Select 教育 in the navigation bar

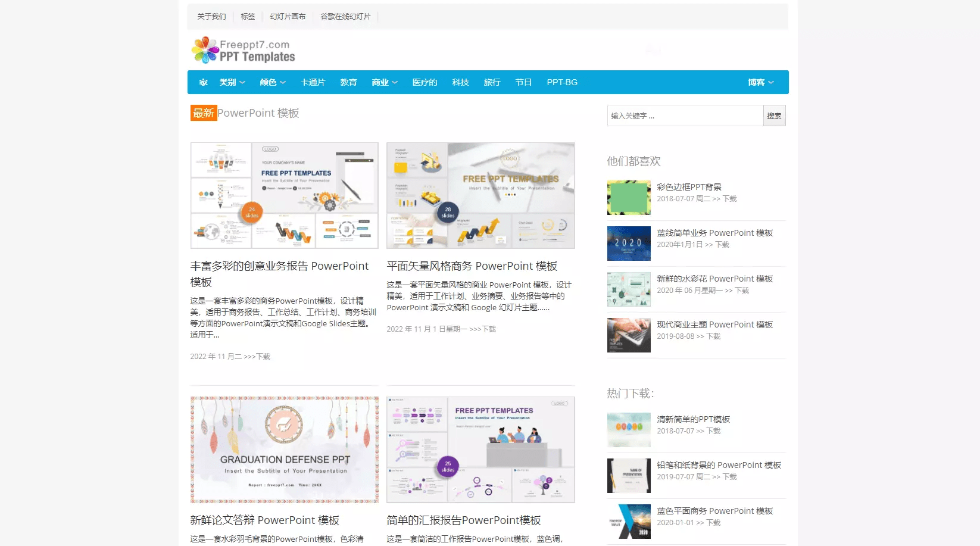click(x=348, y=82)
